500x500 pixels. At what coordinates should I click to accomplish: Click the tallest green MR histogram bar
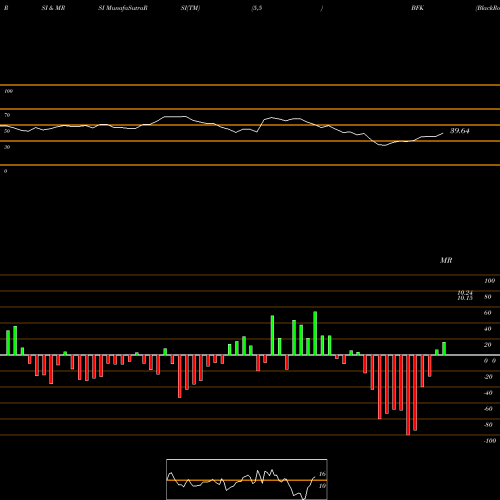point(315,333)
